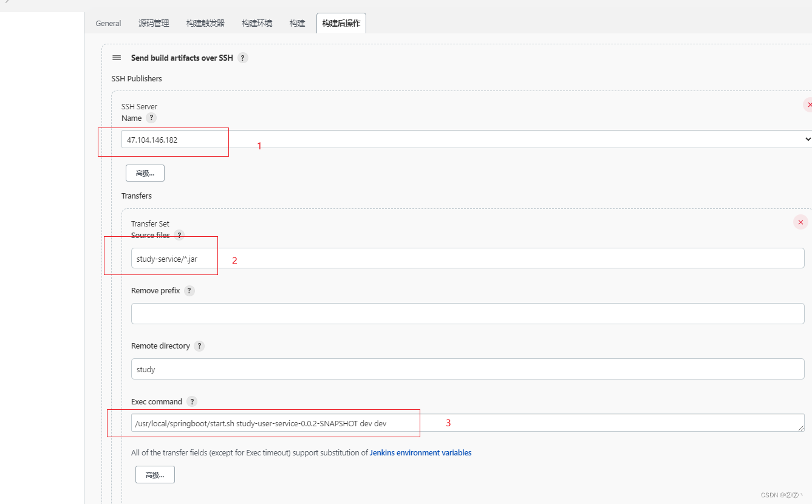
Task: Open SSH Server Name dropdown 47.104.146.182
Action: point(466,139)
